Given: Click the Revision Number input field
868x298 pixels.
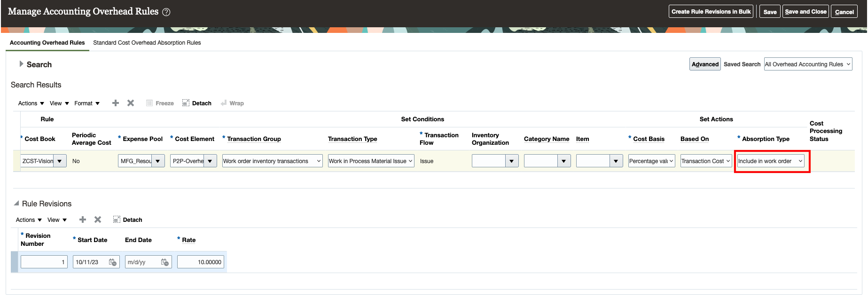Looking at the screenshot, I should coord(44,262).
